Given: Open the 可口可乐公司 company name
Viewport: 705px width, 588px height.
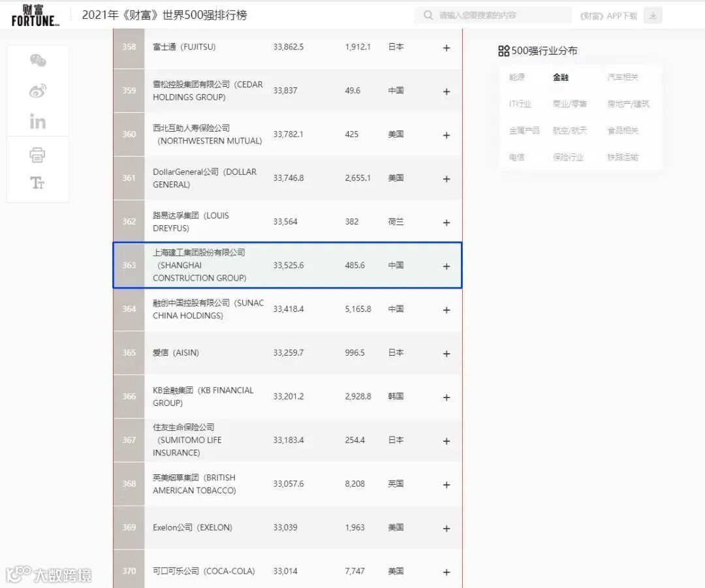Looking at the screenshot, I should [x=204, y=571].
